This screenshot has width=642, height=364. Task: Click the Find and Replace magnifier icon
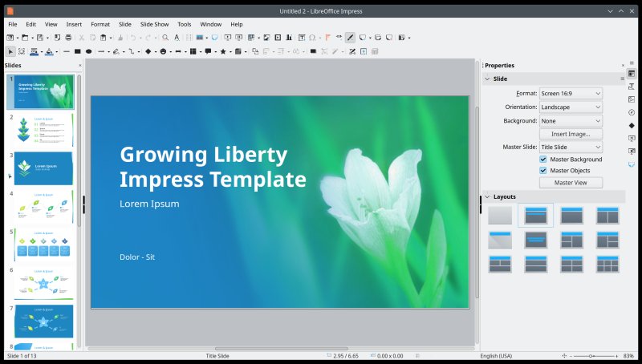point(165,38)
